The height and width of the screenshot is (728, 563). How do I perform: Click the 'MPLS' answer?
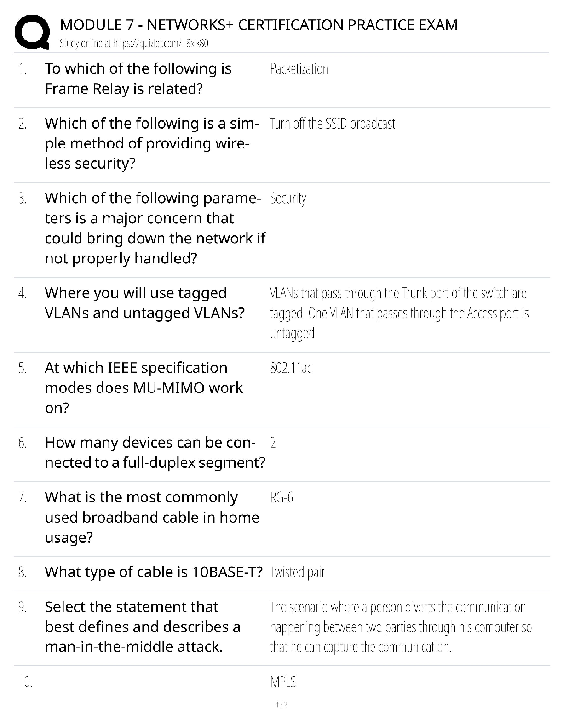click(x=283, y=682)
